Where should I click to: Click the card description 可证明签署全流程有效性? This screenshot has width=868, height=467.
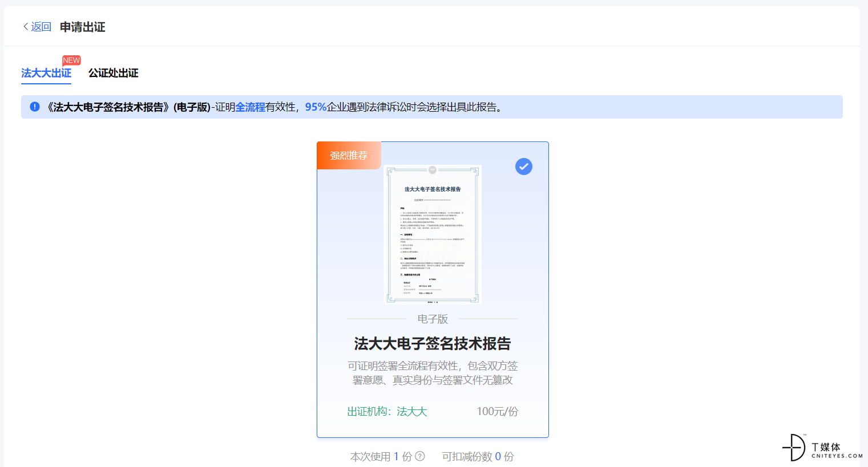[x=433, y=373]
